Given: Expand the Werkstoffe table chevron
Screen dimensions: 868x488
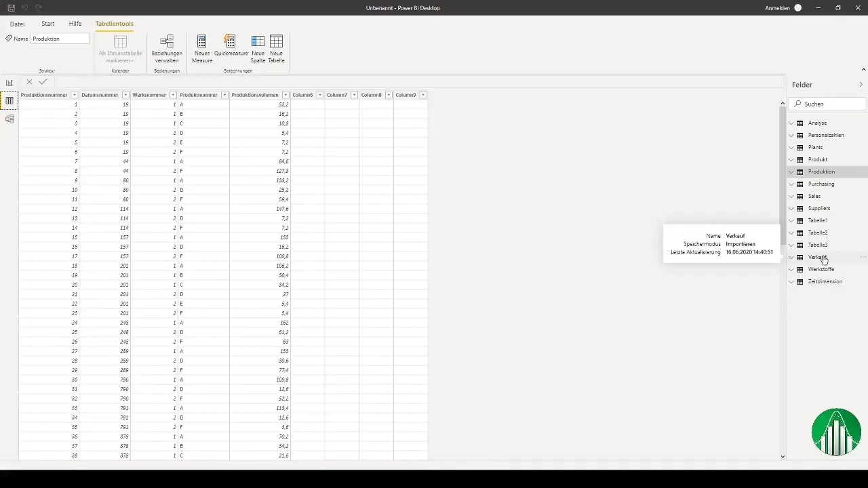Looking at the screenshot, I should click(791, 270).
